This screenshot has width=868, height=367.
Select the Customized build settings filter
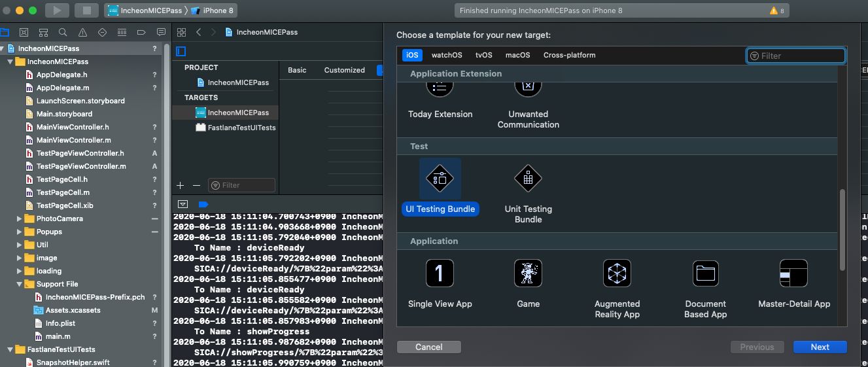pos(345,70)
